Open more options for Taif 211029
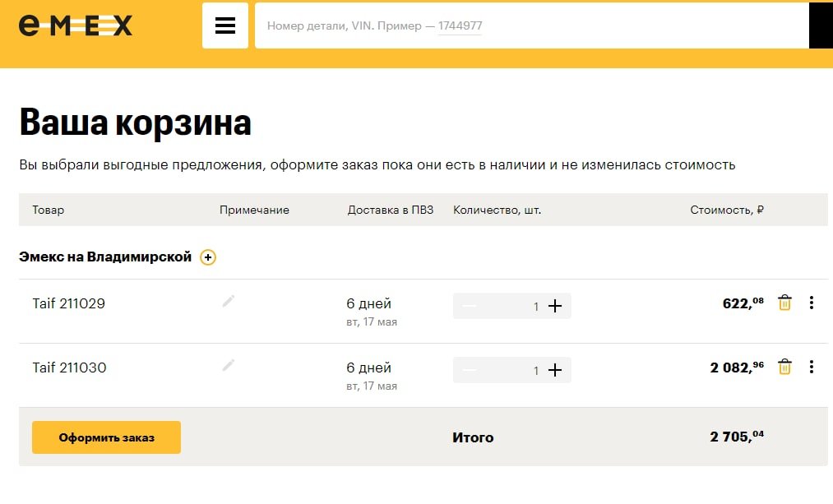Image resolution: width=833 pixels, height=504 pixels. point(812,303)
